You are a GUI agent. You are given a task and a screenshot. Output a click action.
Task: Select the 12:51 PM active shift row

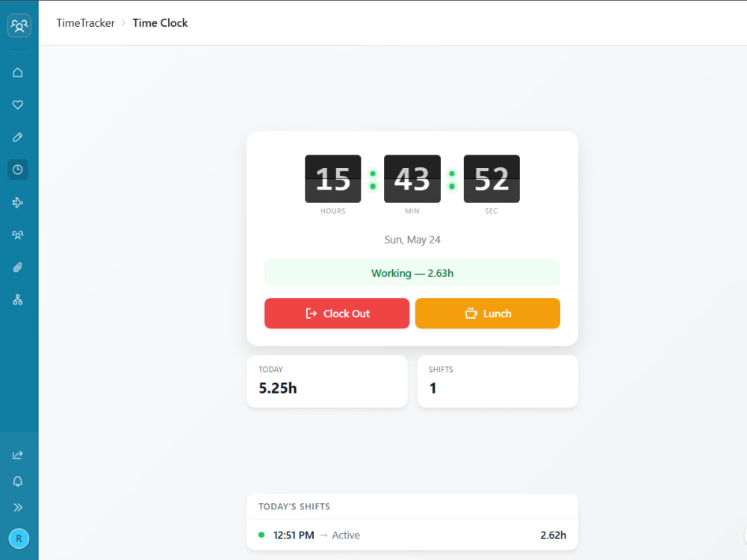pyautogui.click(x=412, y=535)
